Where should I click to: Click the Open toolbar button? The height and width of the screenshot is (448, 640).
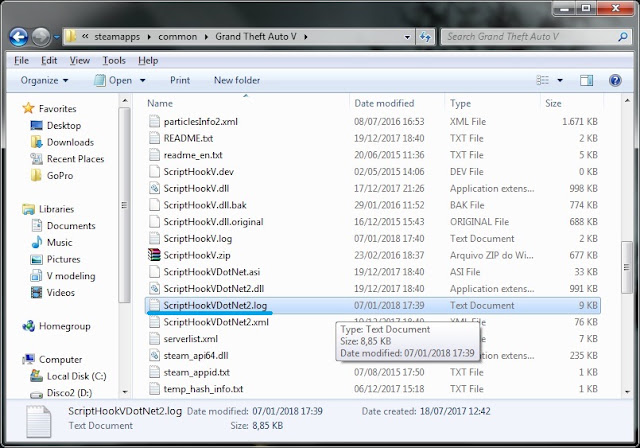(113, 80)
